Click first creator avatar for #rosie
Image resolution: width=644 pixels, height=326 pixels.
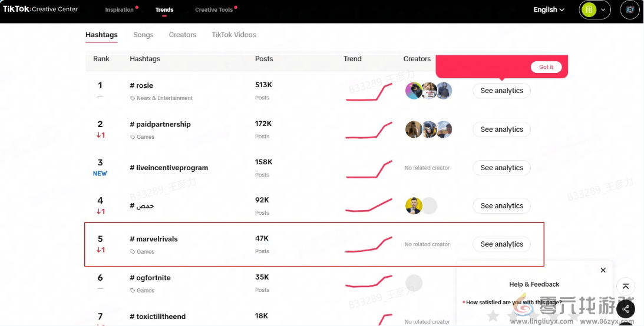414,91
